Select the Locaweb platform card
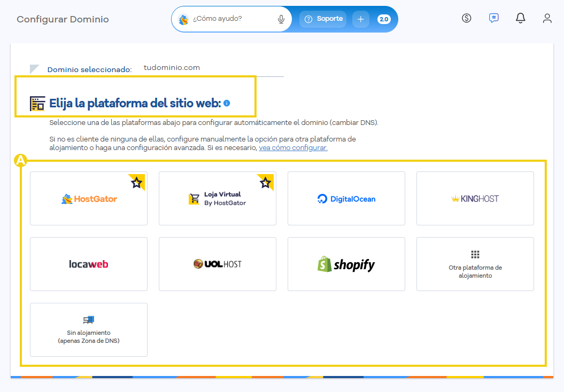The width and height of the screenshot is (564, 392). (89, 264)
